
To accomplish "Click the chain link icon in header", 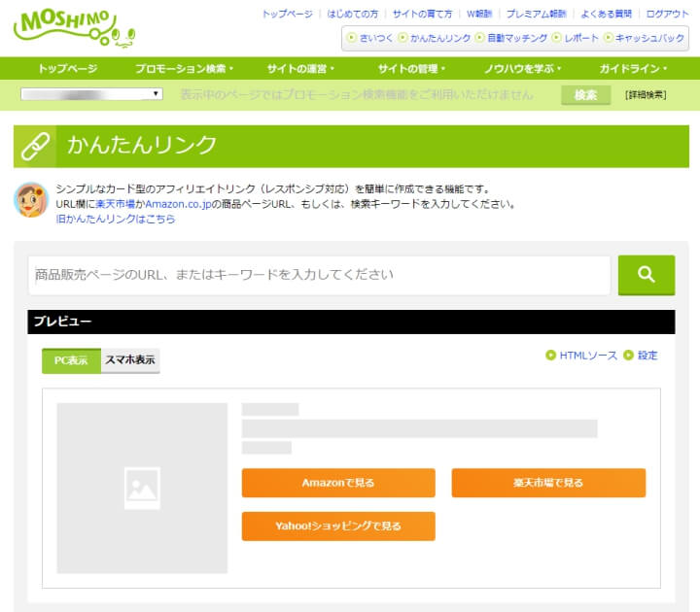I will [35, 147].
